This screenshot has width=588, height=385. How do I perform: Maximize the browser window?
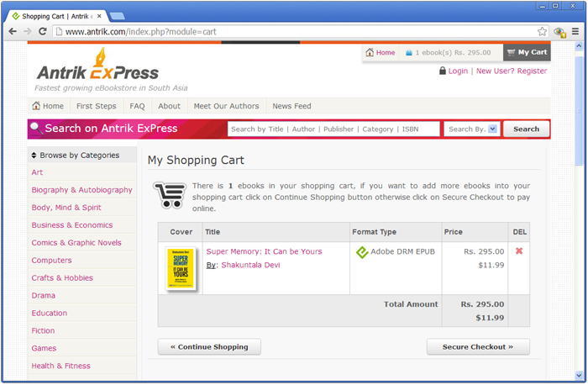click(x=555, y=6)
